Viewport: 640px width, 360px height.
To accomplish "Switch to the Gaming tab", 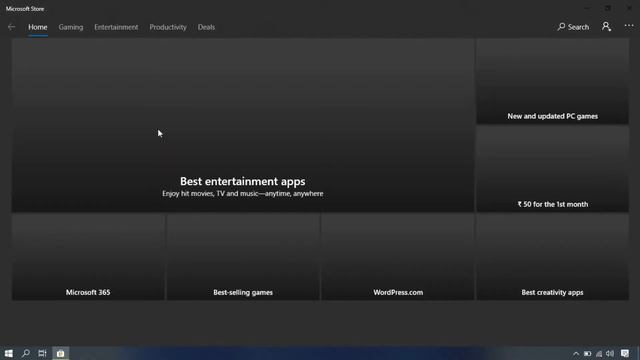I will click(71, 27).
